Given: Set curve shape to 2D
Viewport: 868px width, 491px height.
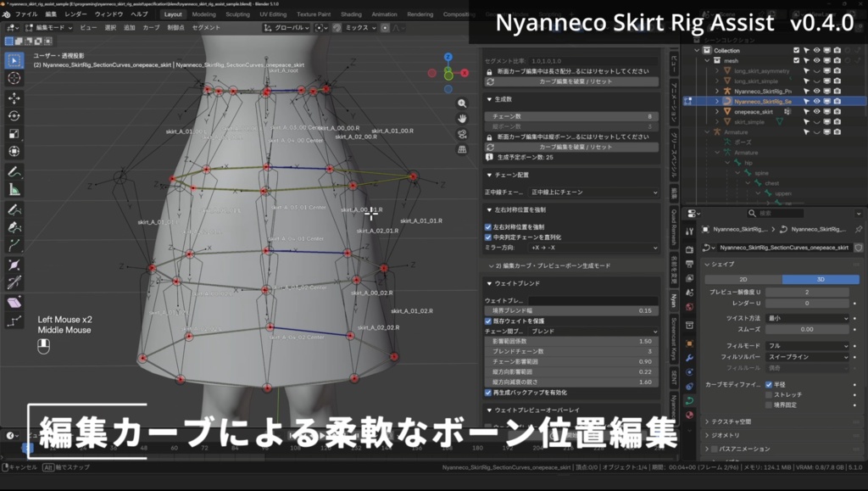Looking at the screenshot, I should [743, 280].
